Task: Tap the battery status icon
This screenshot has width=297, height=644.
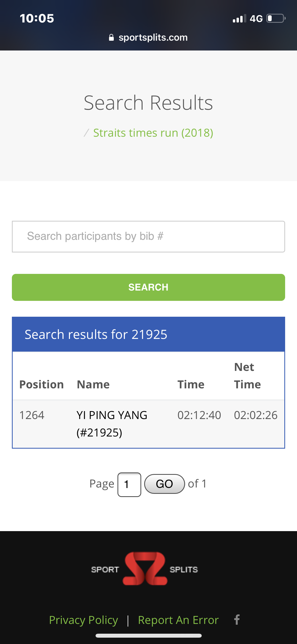Action: (x=276, y=19)
